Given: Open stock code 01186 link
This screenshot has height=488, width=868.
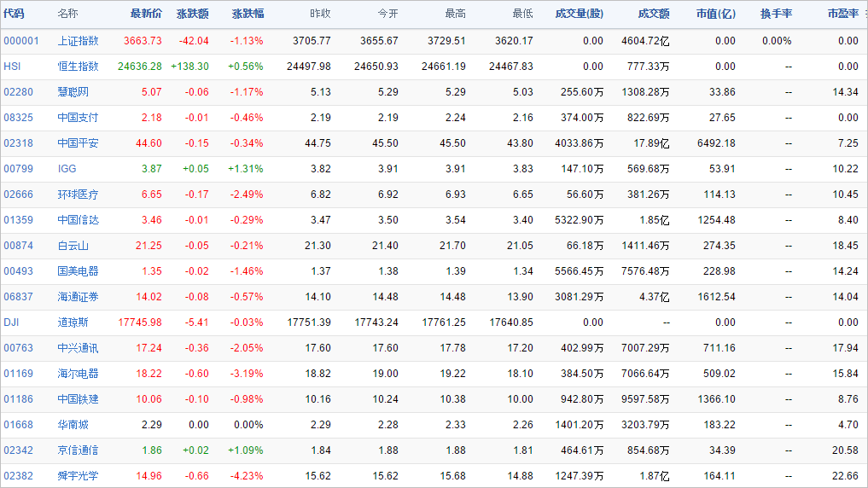Looking at the screenshot, I should (x=18, y=399).
